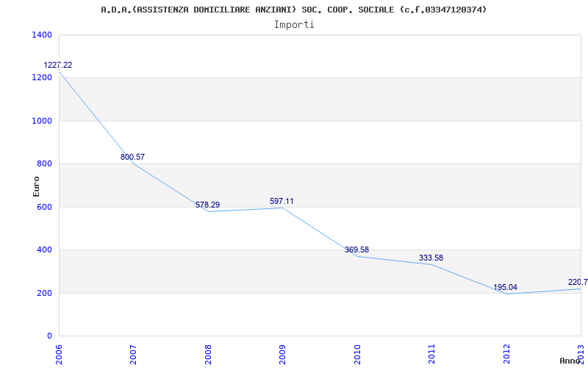Click the data label 195.04
Screen dimensions: 588x368
pyautogui.click(x=505, y=287)
